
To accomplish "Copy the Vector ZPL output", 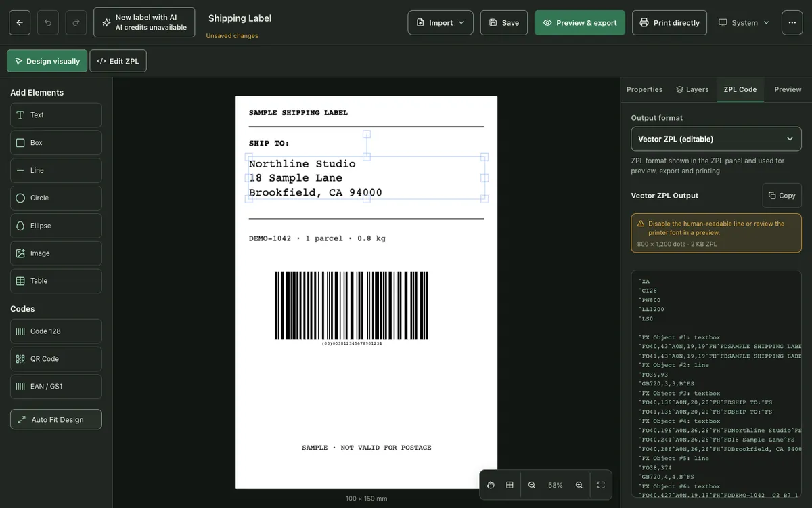I will (782, 196).
